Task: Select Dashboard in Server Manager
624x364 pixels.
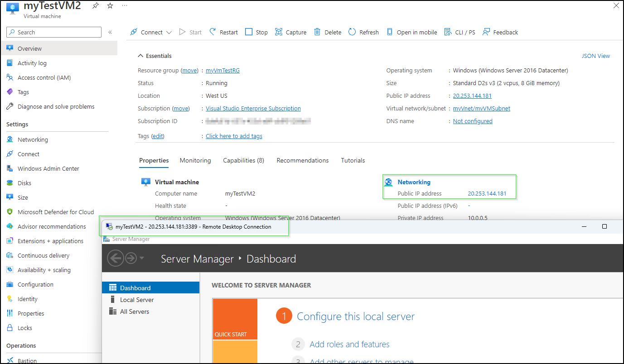Action: 151,288
